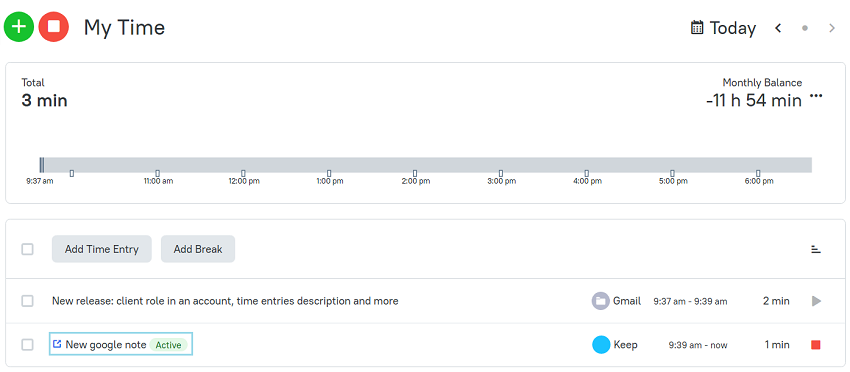Click the 3 min total value
Image resolution: width=850 pixels, height=372 pixels.
(44, 100)
